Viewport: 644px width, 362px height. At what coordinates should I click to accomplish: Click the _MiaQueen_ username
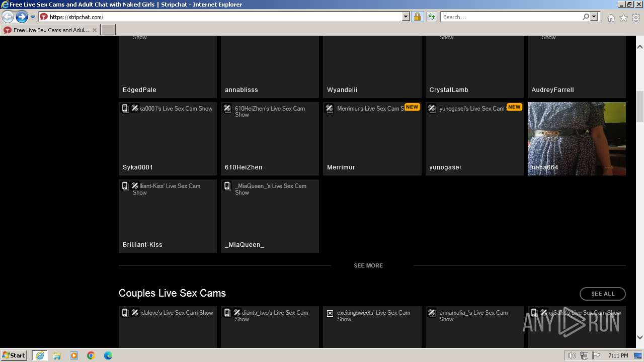tap(245, 245)
